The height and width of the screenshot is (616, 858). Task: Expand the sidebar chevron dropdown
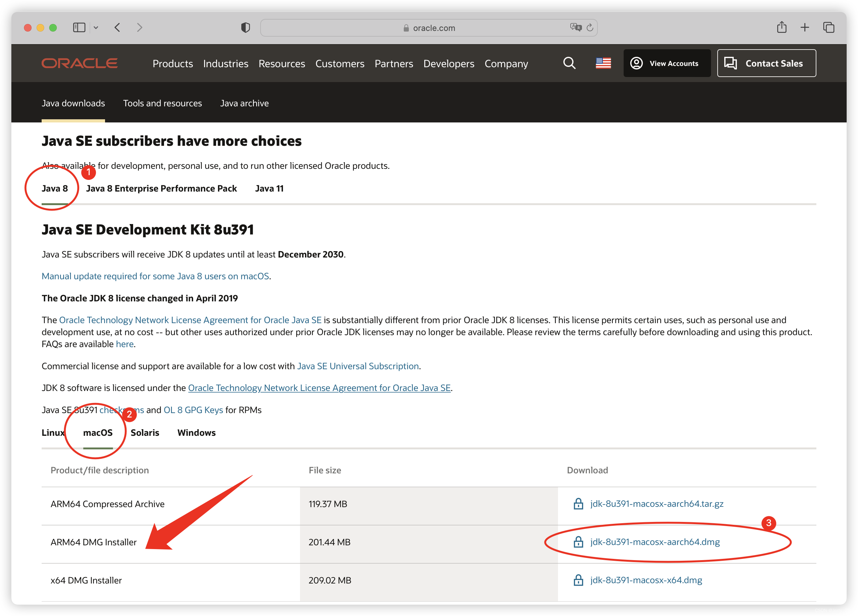click(96, 27)
